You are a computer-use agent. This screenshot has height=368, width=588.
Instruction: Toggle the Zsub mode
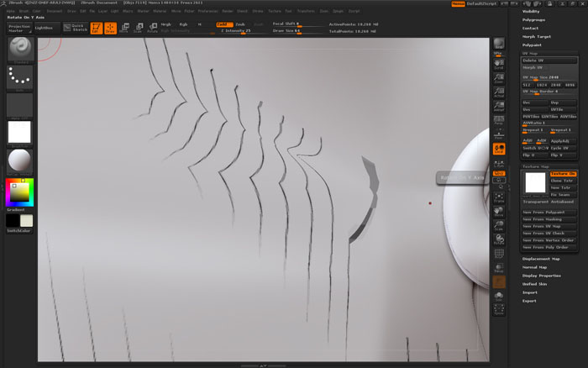click(x=241, y=24)
